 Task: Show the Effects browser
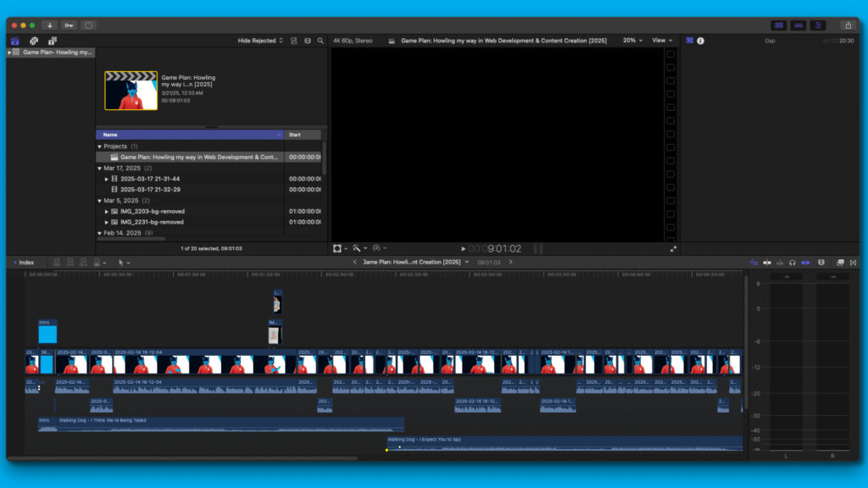click(840, 263)
